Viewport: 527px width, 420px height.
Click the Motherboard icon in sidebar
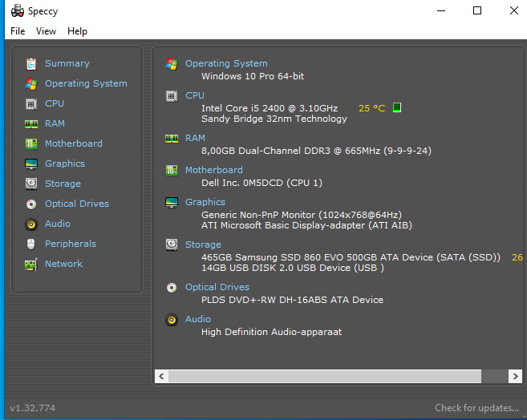pos(31,144)
